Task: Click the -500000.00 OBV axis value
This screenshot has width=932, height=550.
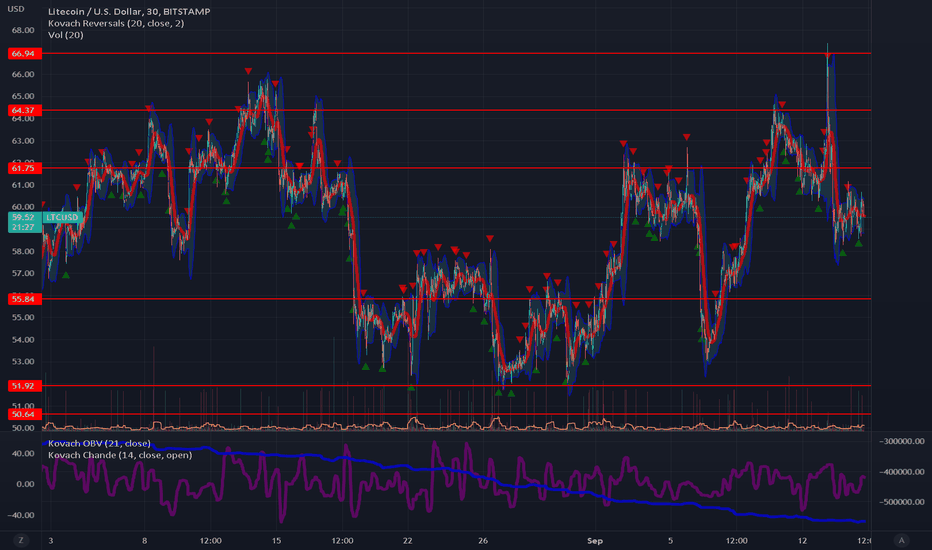Action: click(x=902, y=502)
